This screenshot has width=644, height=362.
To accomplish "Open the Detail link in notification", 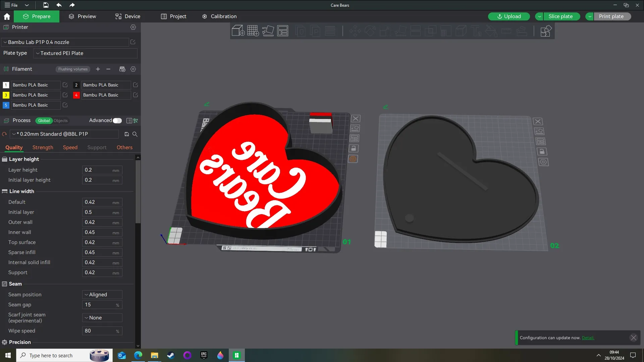I will coord(588,338).
